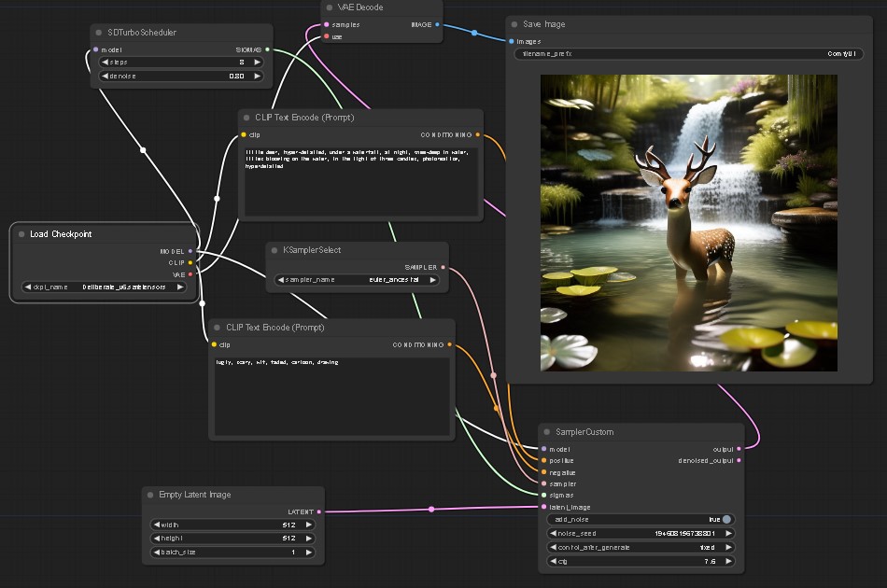Increase steps with the right arrow

(257, 63)
